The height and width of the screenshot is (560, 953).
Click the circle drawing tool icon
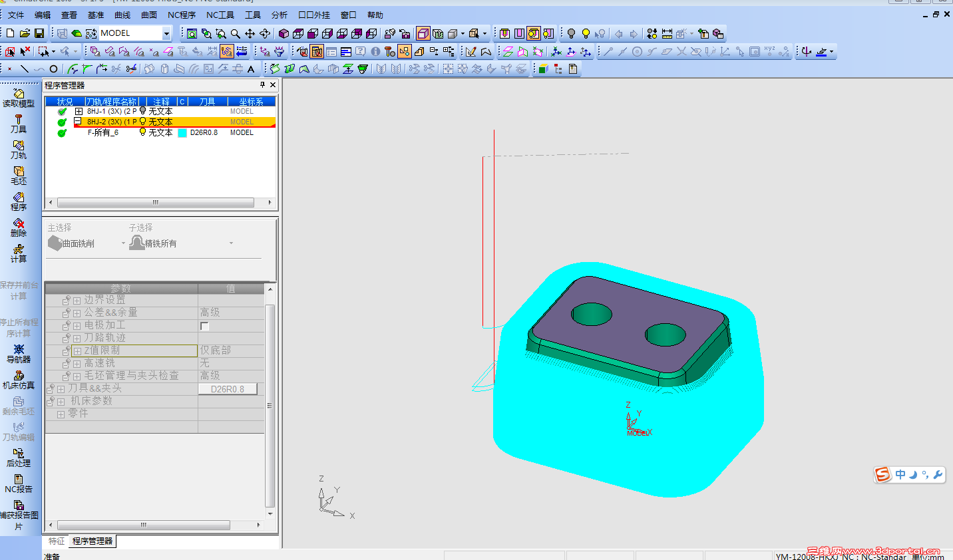tap(54, 69)
